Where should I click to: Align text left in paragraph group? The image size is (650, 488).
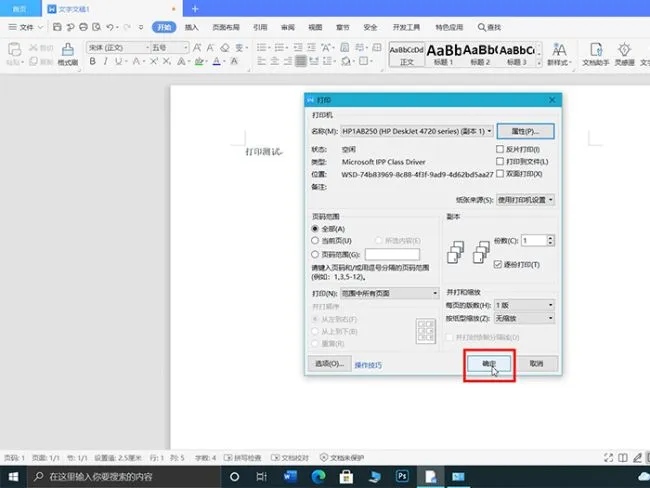tap(262, 61)
